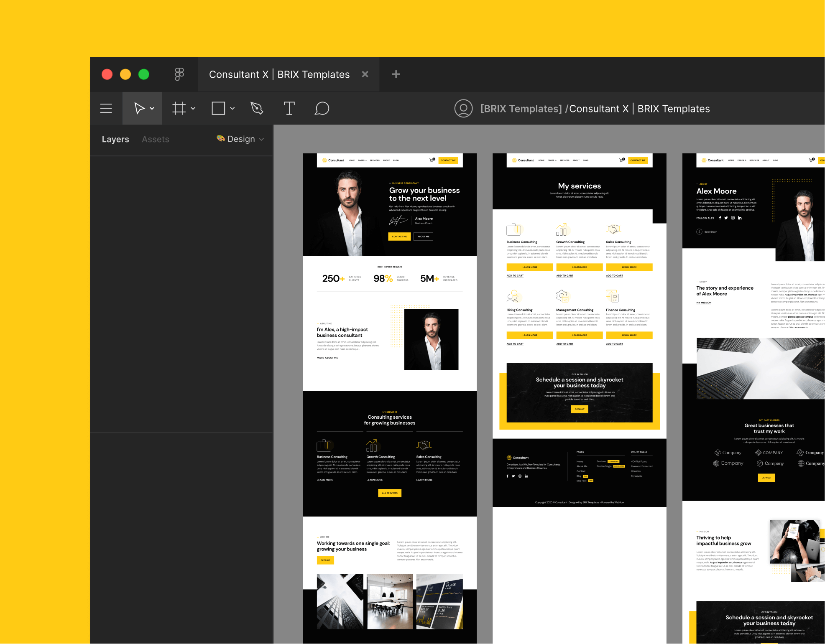Viewport: 825px width, 644px height.
Task: Click Instagram icon in services page footer
Action: 520,476
